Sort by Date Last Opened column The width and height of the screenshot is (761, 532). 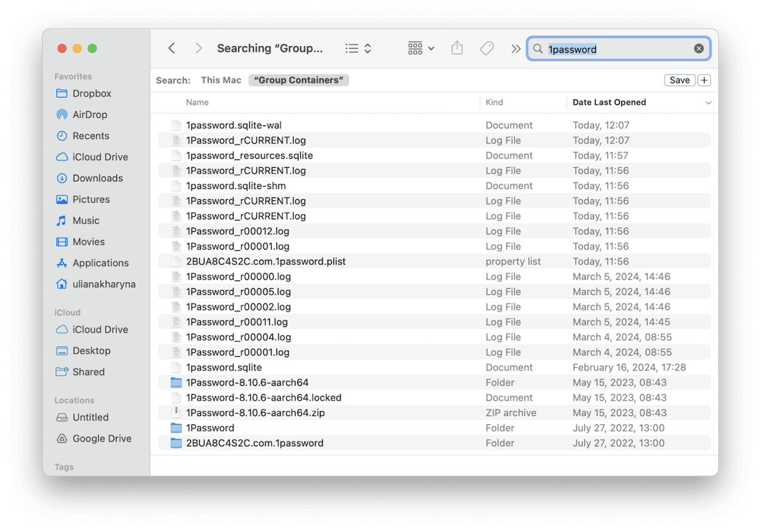click(609, 103)
